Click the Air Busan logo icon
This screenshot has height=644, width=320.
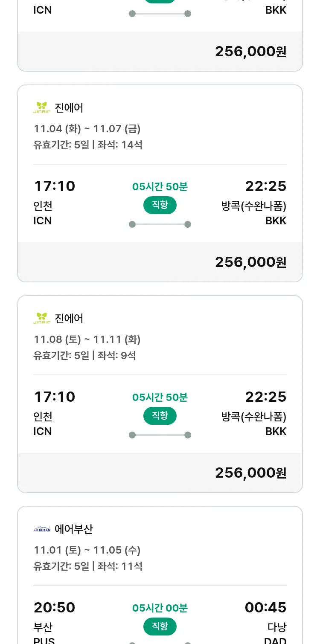(x=42, y=529)
